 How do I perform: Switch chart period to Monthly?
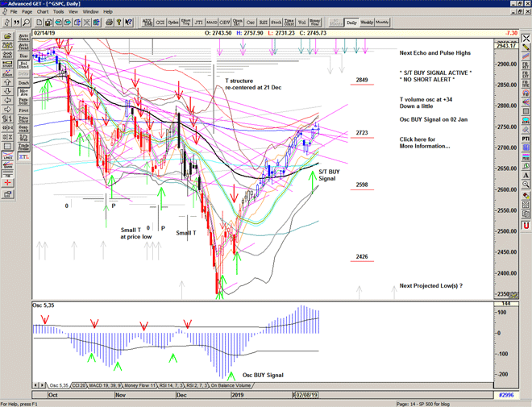click(382, 23)
